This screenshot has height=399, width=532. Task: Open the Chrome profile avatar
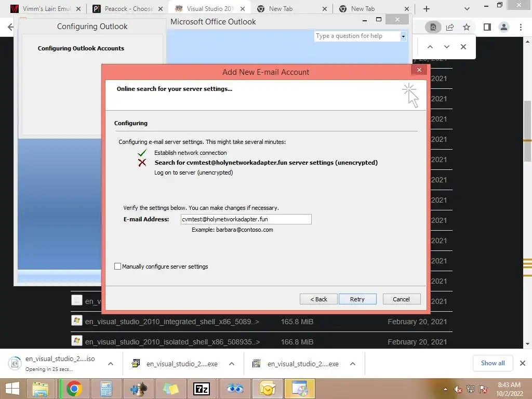(504, 27)
